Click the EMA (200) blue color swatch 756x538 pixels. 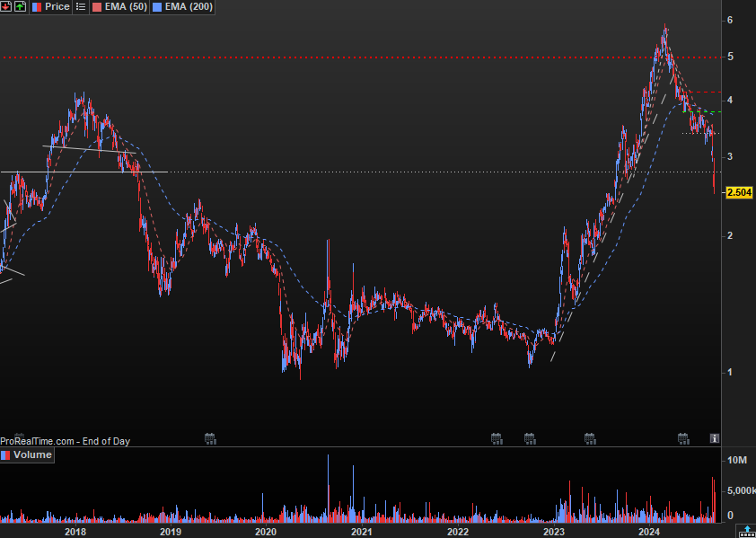point(157,7)
